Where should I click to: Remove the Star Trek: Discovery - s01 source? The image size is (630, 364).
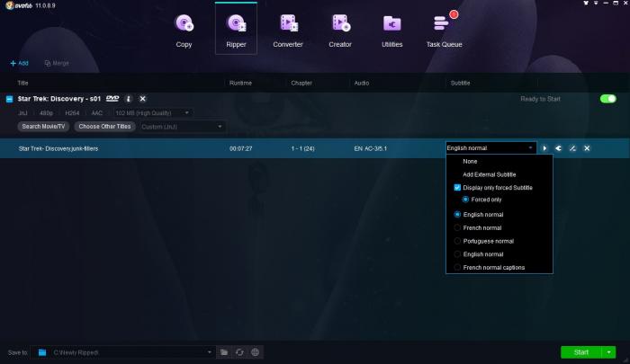click(142, 98)
